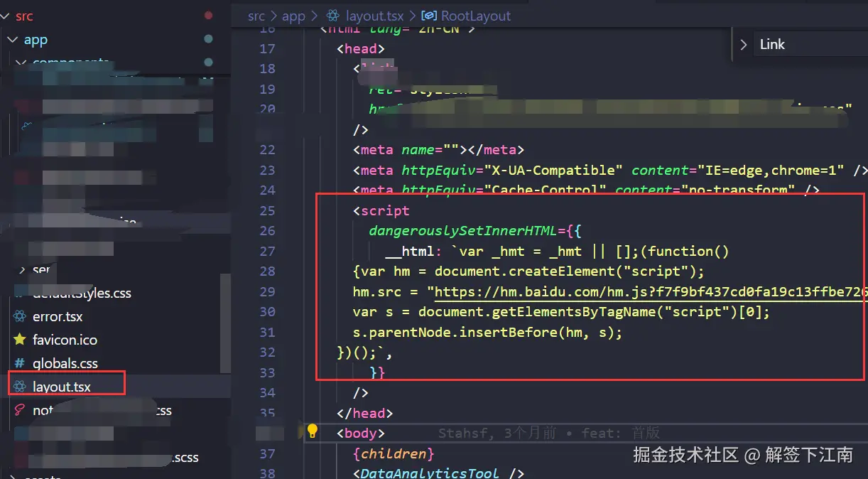Click the document.createElement line
The image size is (868, 479).
pos(528,271)
